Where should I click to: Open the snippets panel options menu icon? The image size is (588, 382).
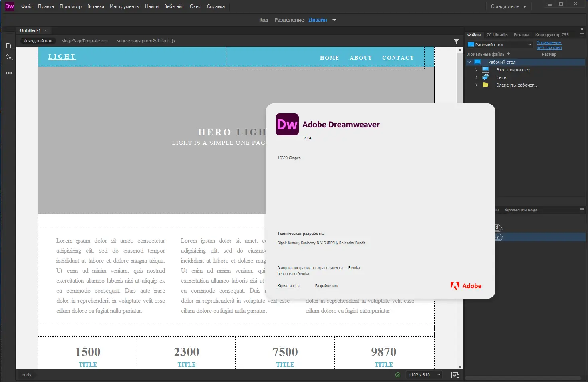[582, 210]
